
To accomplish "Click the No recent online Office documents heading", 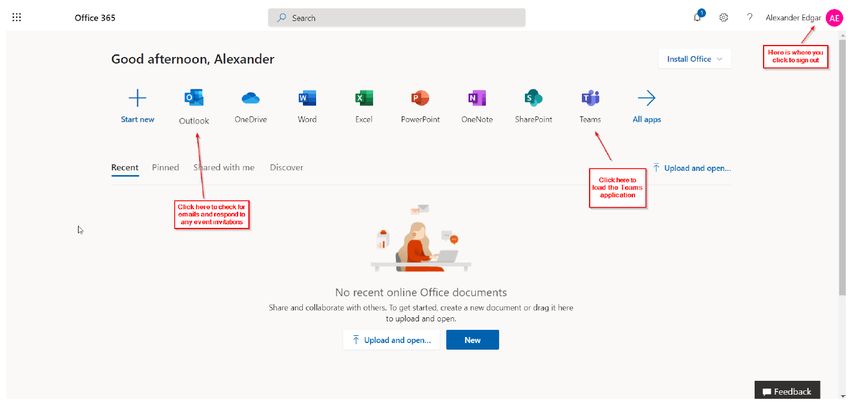I will (421, 293).
